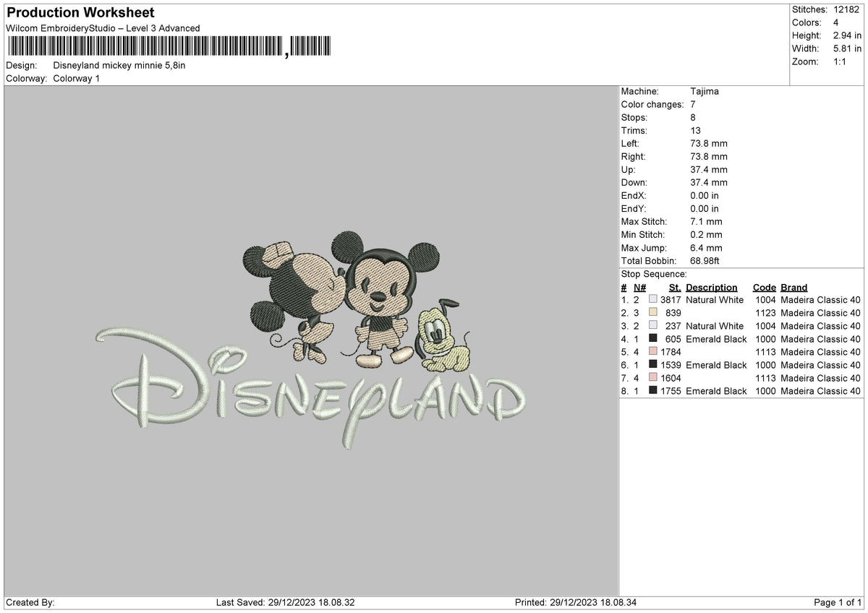Click the Emerald Black swatch in stop 8
Viewport: 868px width, 613px height.
click(x=653, y=391)
